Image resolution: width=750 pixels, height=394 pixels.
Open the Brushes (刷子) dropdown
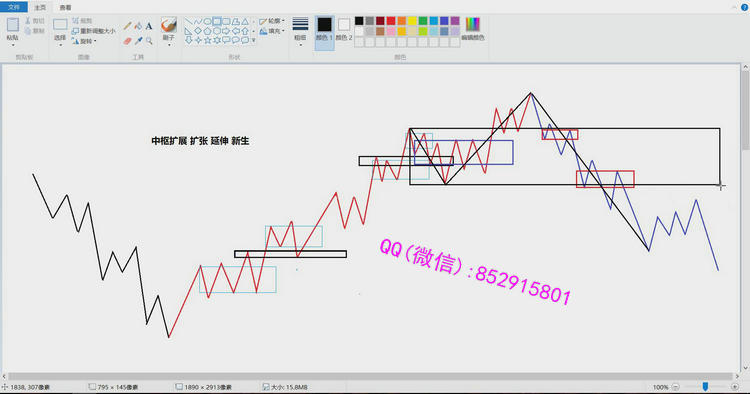tap(169, 32)
